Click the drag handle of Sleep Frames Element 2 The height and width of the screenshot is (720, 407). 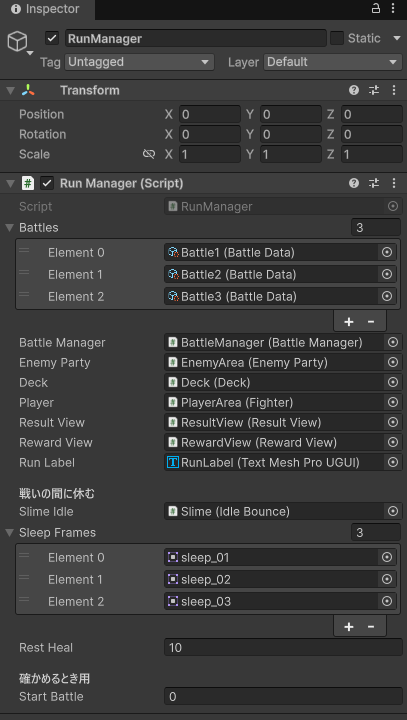coord(24,599)
